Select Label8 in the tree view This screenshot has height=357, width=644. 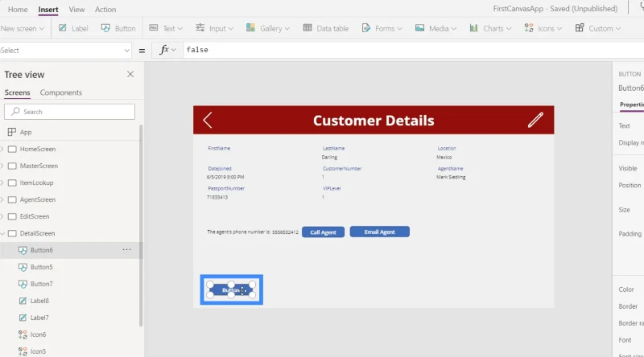39,301
